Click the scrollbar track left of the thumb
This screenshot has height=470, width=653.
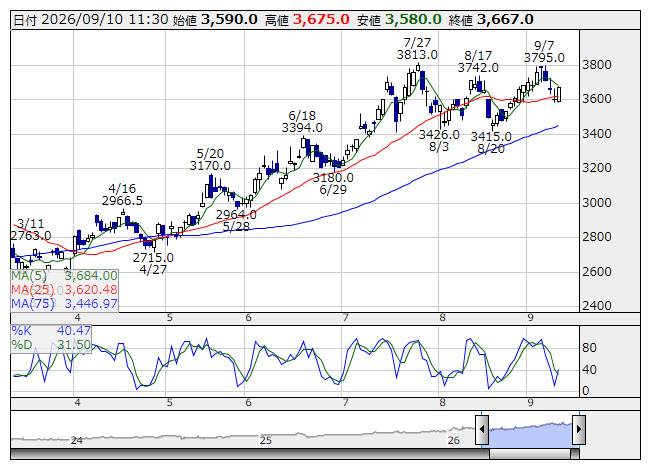click(250, 454)
